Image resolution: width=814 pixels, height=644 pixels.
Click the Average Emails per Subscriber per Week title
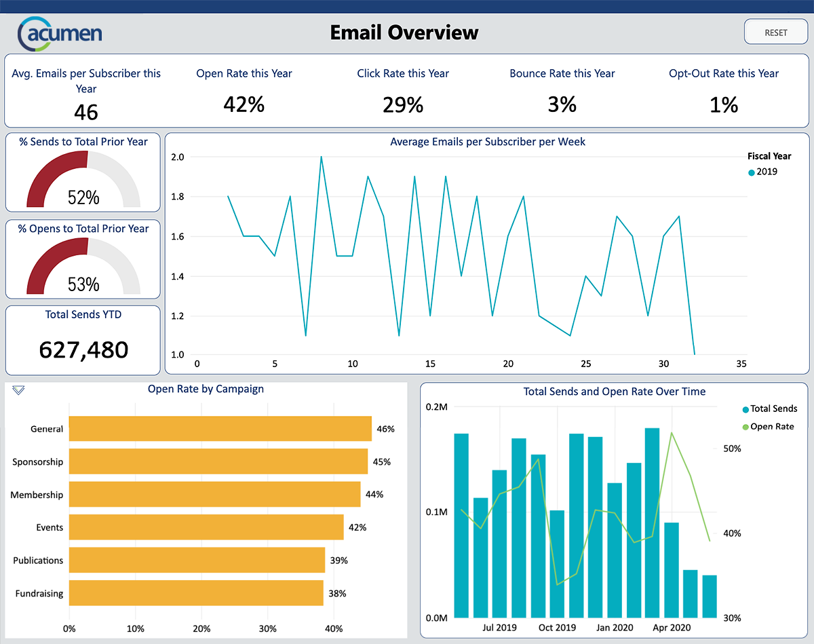488,142
